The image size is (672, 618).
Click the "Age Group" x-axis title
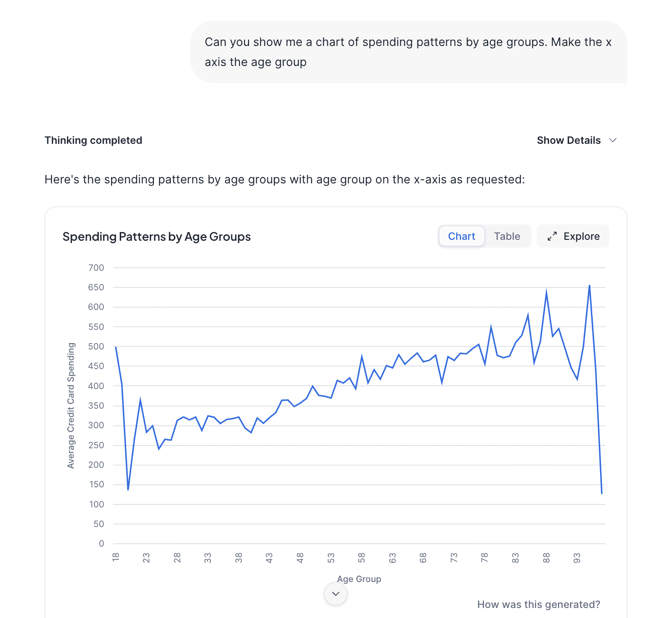coord(359,579)
